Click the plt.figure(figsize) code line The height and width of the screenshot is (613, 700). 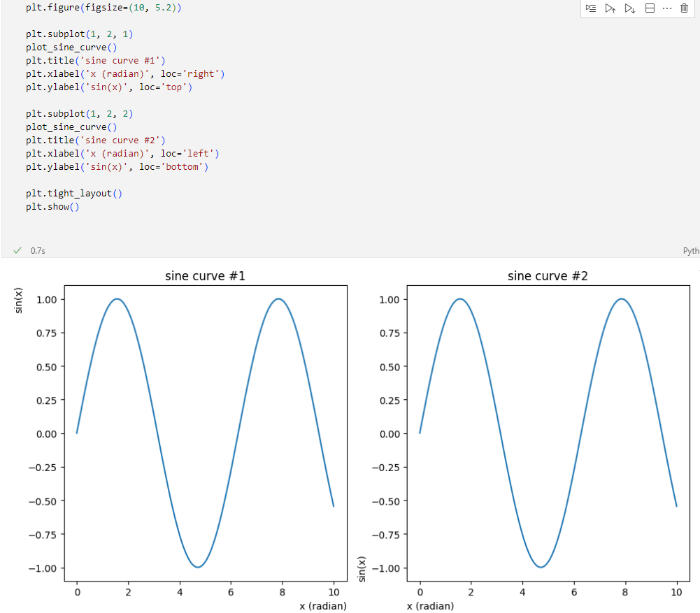tap(103, 8)
